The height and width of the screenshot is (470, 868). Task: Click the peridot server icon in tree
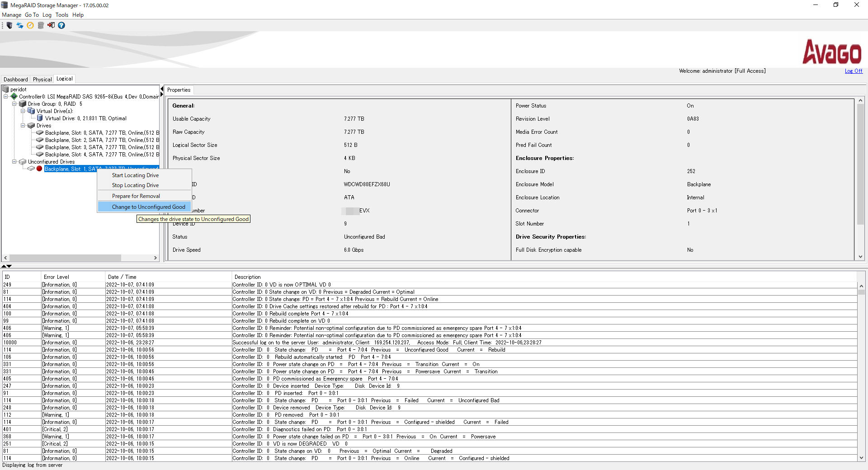[x=6, y=89]
